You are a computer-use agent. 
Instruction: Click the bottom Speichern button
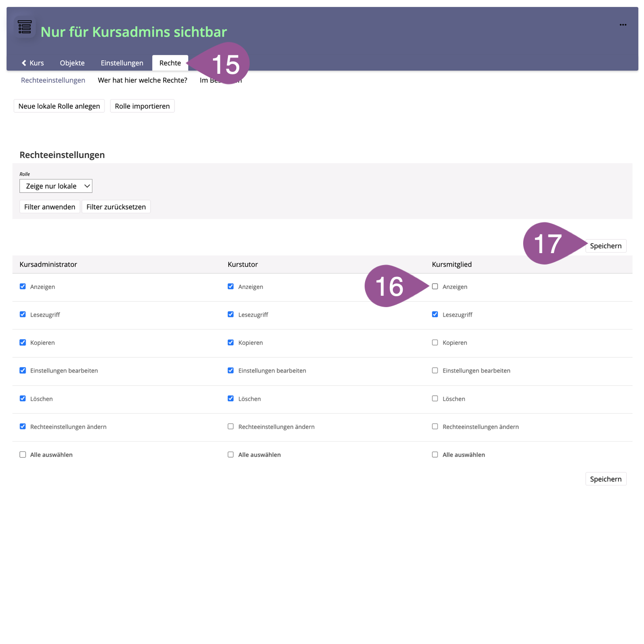tap(605, 479)
